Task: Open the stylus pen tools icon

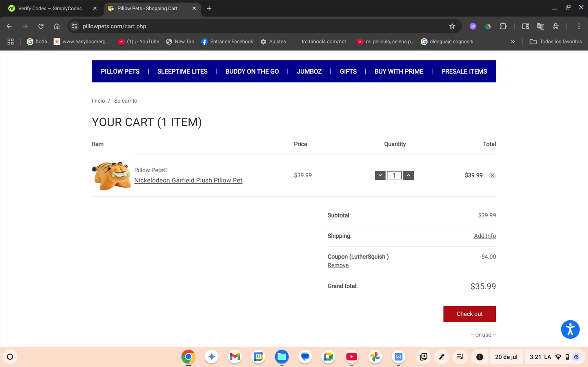Action: 442,357
